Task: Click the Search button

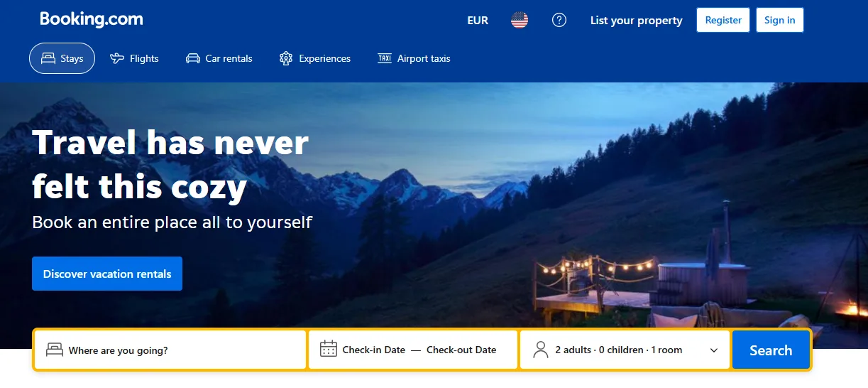Action: coord(771,350)
